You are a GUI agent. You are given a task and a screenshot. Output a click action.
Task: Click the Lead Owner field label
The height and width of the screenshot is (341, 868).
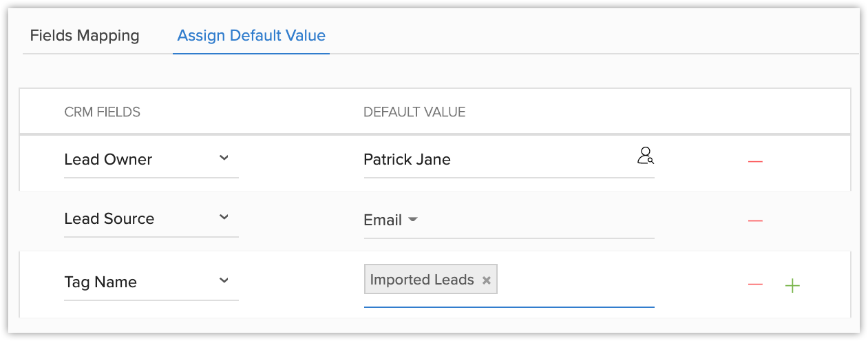(108, 160)
